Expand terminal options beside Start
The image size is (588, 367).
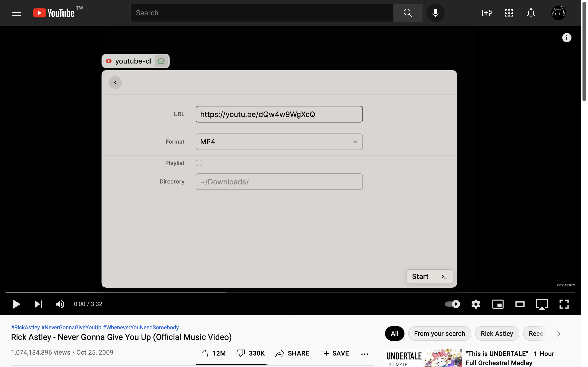tap(444, 276)
